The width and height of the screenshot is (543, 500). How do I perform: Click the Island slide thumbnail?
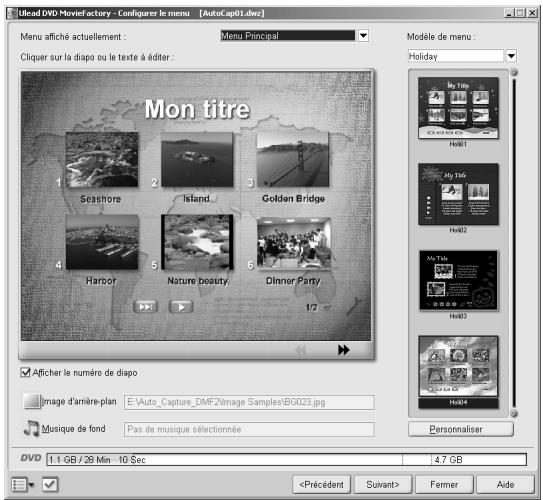point(197,160)
